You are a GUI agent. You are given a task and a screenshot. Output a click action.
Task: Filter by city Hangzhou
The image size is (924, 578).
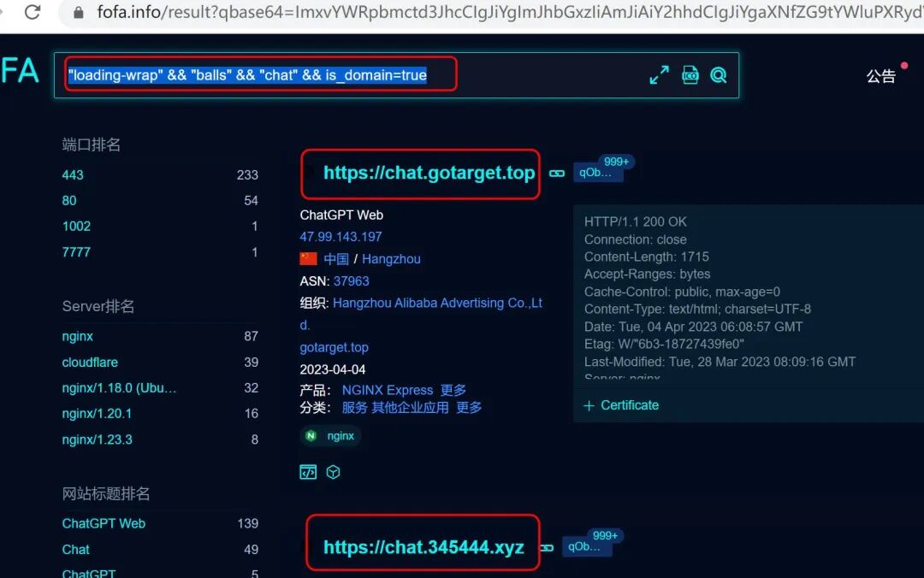(391, 259)
